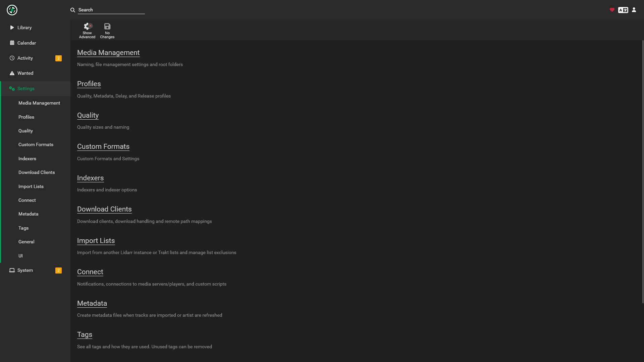The width and height of the screenshot is (644, 362).
Task: Focus the Search input field
Action: coord(111,10)
